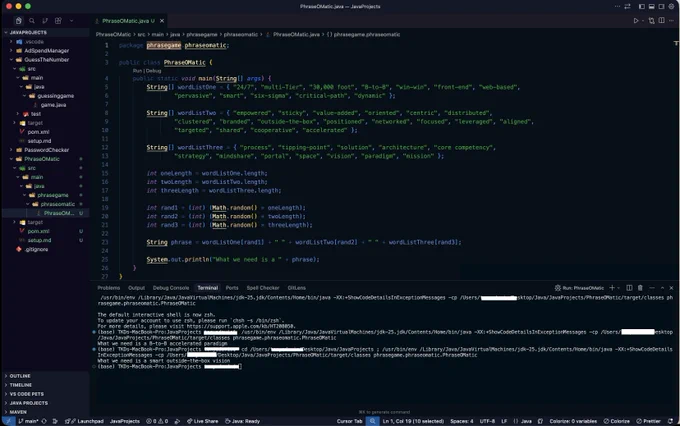
Task: Click Launchpad in the status bar
Action: [87, 421]
